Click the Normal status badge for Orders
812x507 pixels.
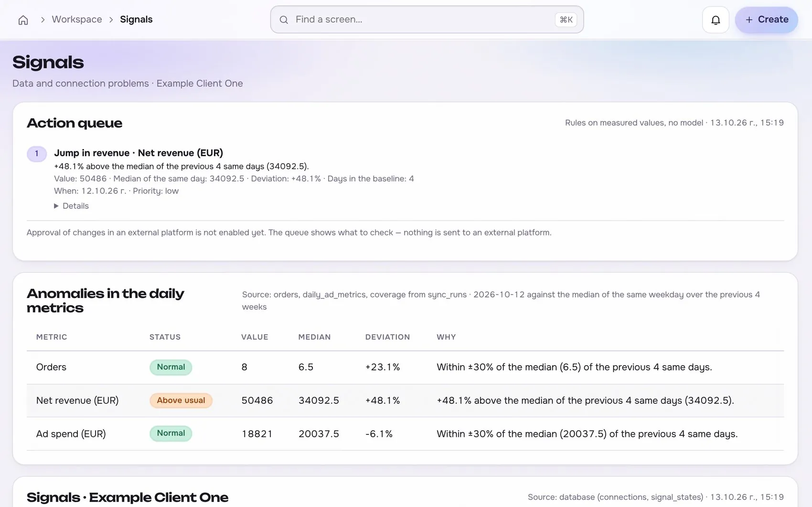pyautogui.click(x=171, y=367)
